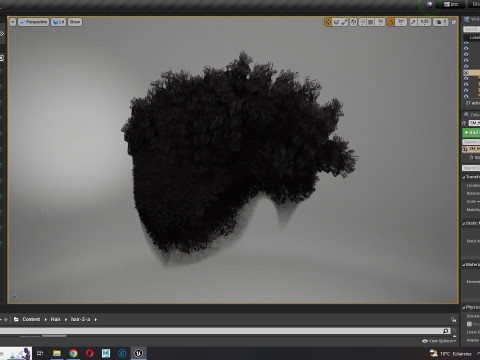
Task: Expand arrow after hair-2-a breadcrumb
Action: [x=96, y=319]
